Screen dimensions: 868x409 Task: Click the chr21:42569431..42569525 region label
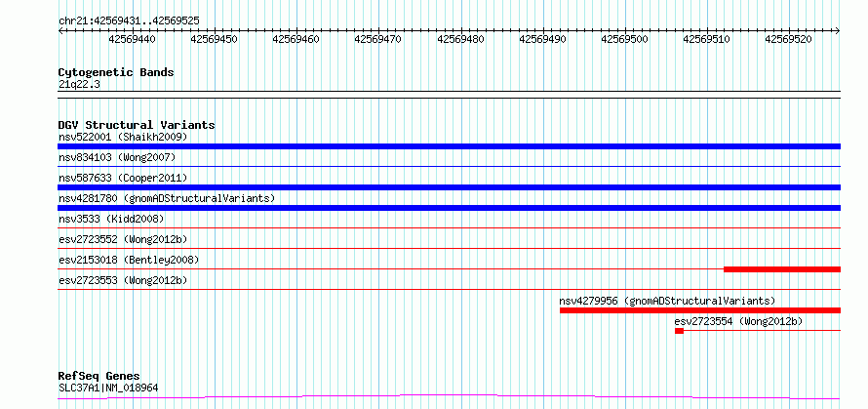(x=129, y=21)
